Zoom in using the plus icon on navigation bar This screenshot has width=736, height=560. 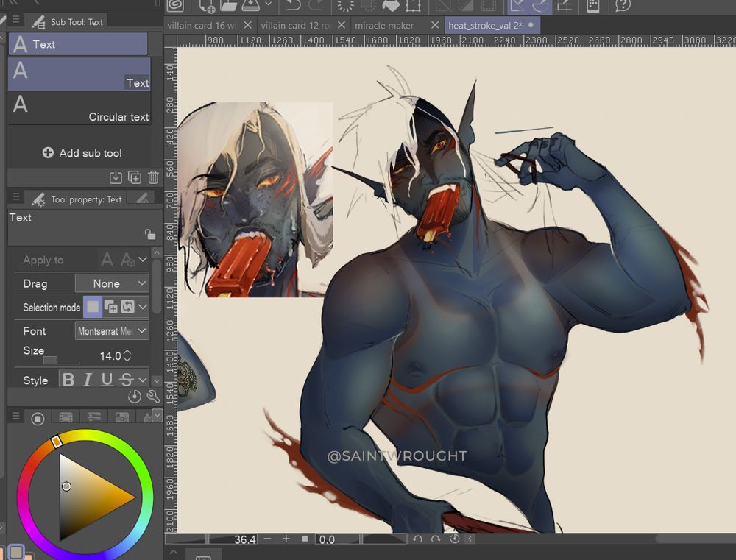(x=286, y=539)
